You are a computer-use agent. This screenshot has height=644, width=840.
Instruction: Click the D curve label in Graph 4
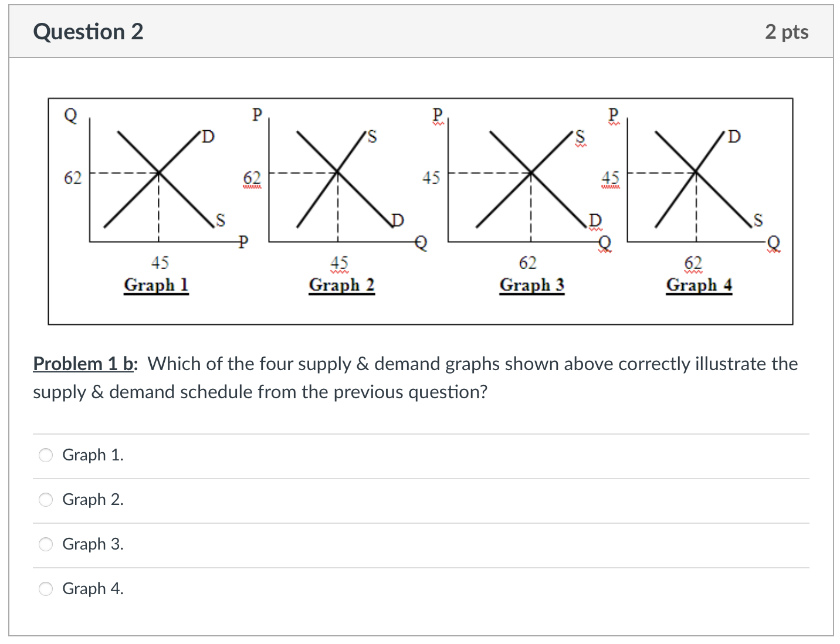click(733, 137)
